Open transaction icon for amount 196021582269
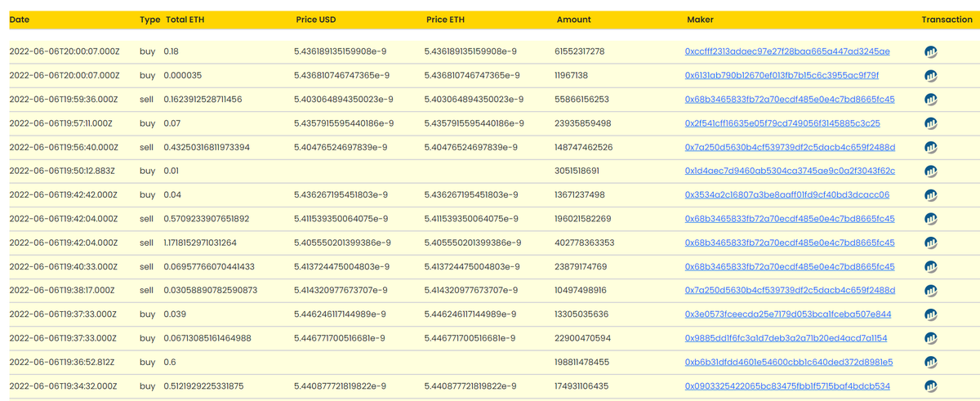 [x=930, y=219]
